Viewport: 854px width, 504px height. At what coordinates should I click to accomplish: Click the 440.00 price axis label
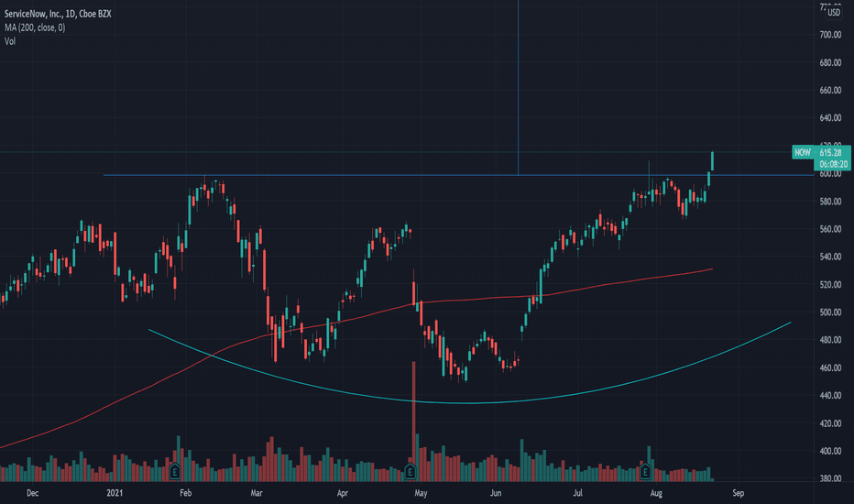pos(830,396)
